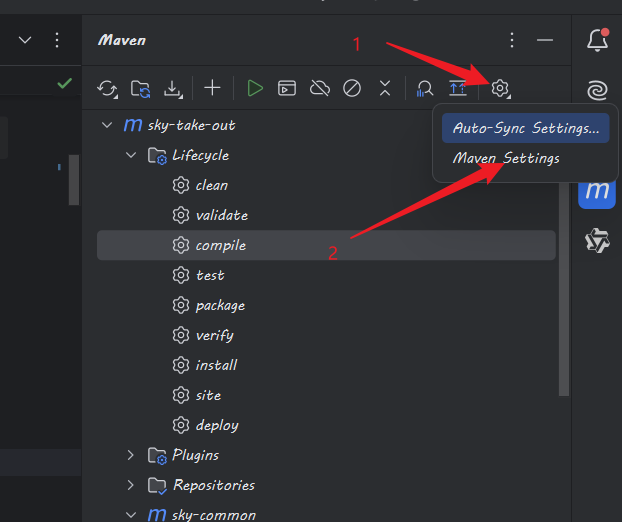622x522 pixels.
Task: Click the Plugins folder label
Action: coord(195,455)
